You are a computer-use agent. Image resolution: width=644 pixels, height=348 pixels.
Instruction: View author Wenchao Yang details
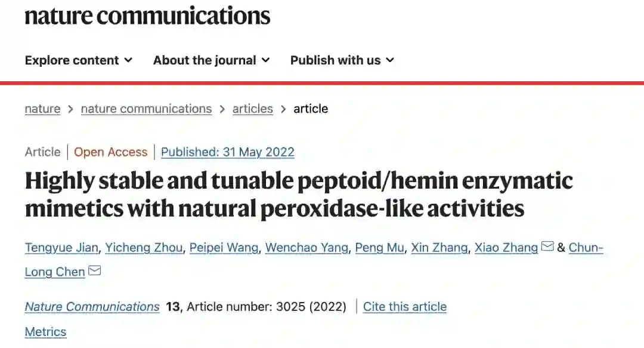(306, 248)
